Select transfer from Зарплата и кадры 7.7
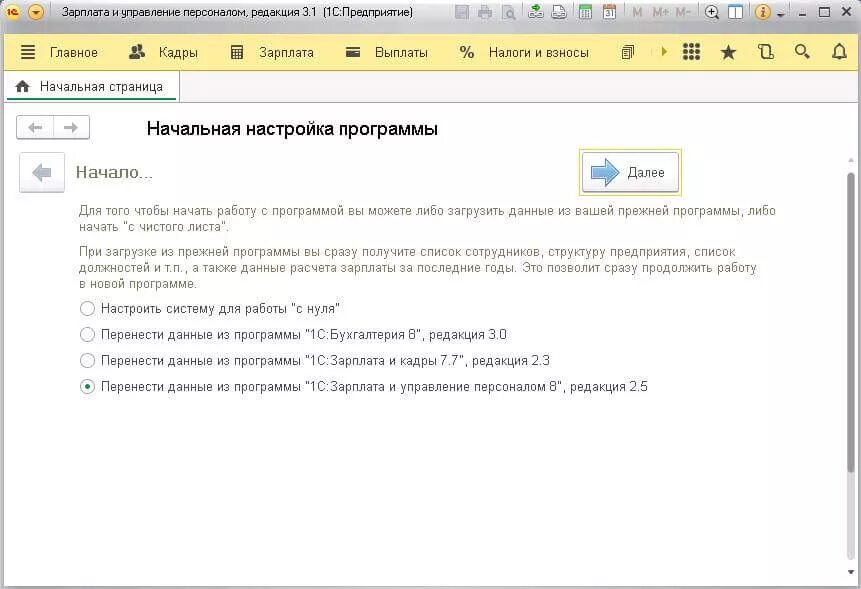Screen dimensions: 861x589 pos(315,361)
